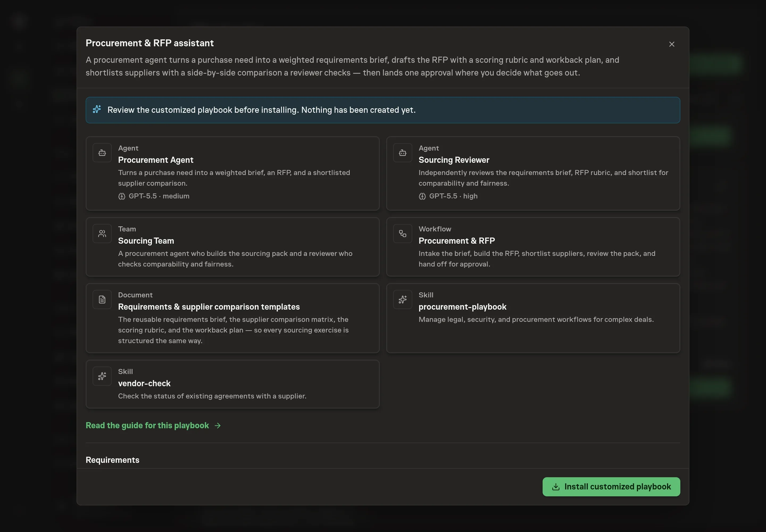Click 'Independently reviews the requirements brief' description
This screenshot has height=532, width=766.
[543, 178]
